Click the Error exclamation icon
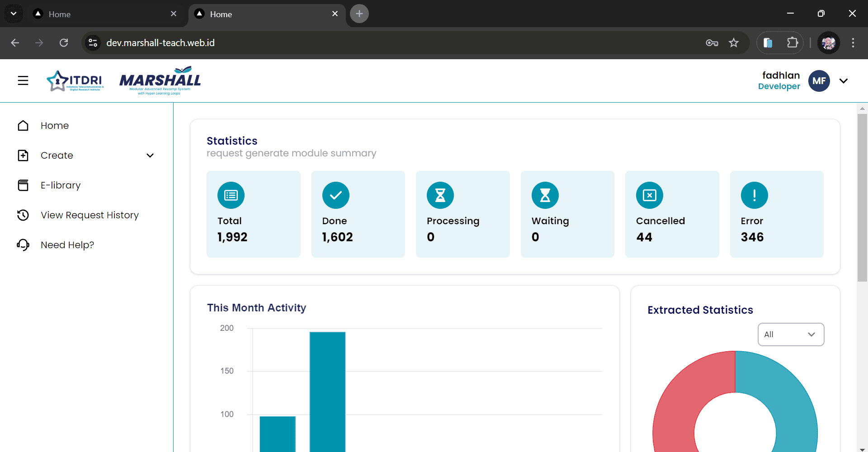The image size is (868, 452). point(754,195)
